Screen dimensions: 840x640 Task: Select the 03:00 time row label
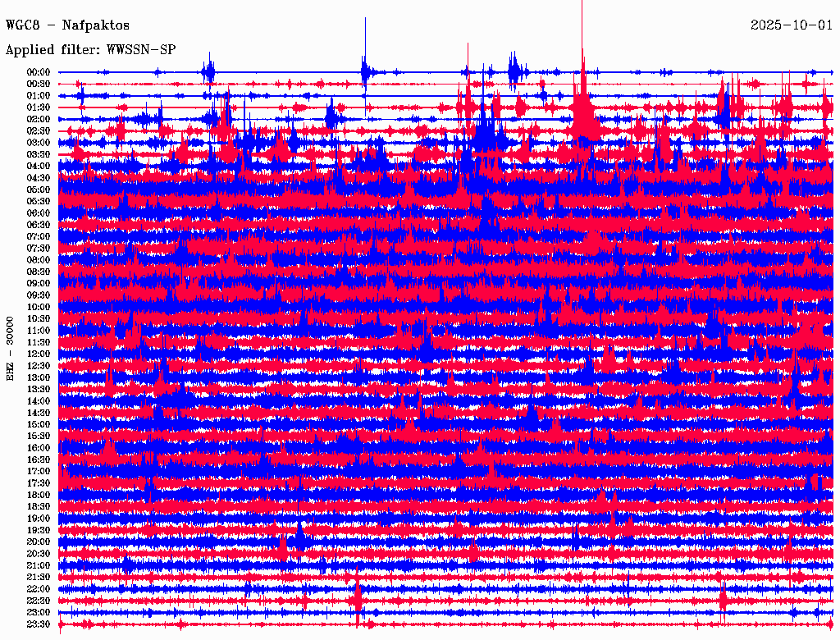coord(39,143)
